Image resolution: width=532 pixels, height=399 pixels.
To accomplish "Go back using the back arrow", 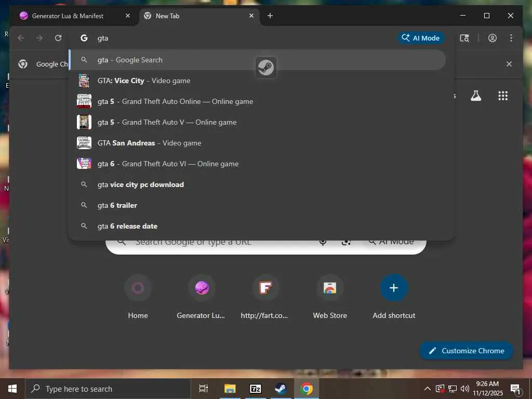I will point(21,38).
